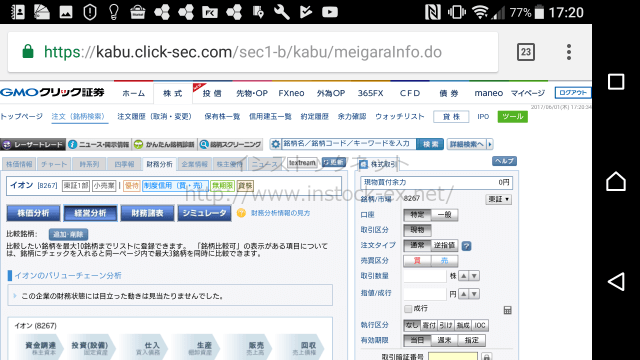Open the 注文履歴（取消・変更） link
640x360 pixels.
coord(154,117)
